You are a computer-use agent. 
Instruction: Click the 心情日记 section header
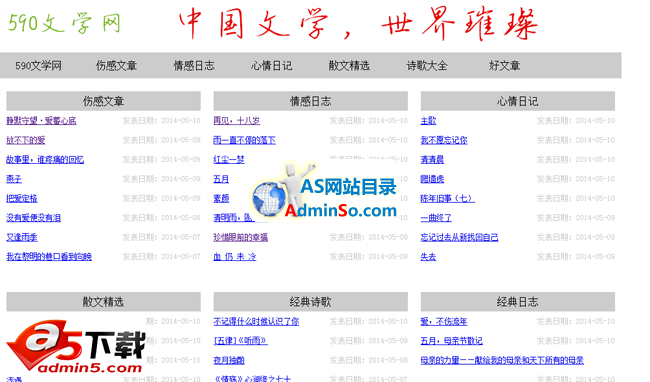point(518,101)
